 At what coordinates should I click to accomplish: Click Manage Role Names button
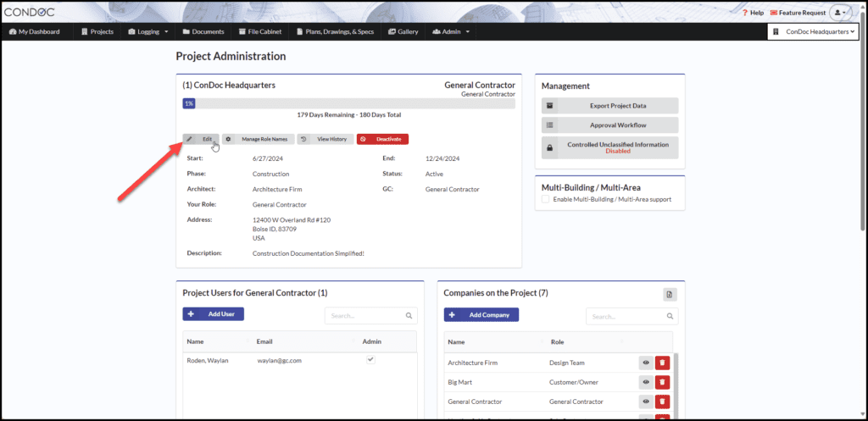click(259, 139)
